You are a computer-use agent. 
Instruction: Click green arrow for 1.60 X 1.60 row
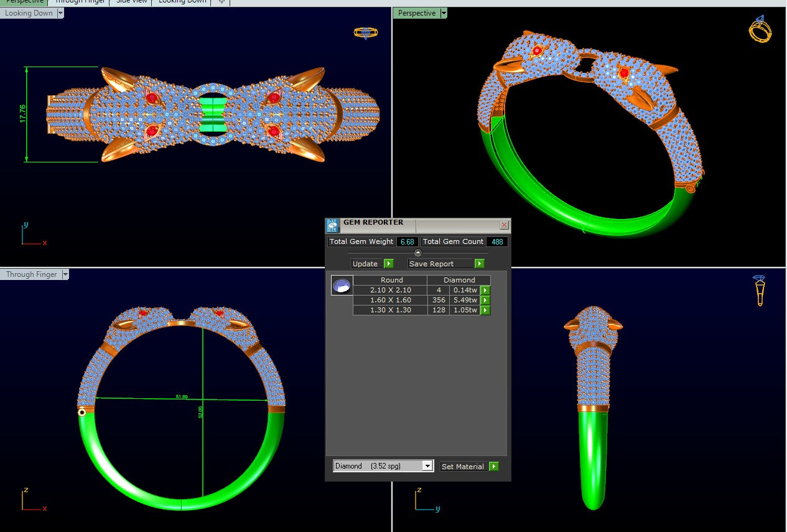tap(485, 300)
